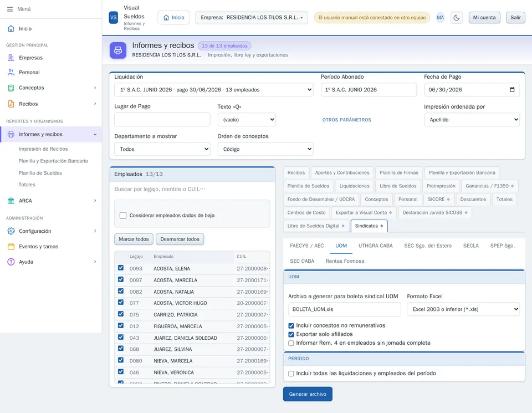Uncheck Exportar solo afiliados
The height and width of the screenshot is (413, 532).
click(x=291, y=335)
